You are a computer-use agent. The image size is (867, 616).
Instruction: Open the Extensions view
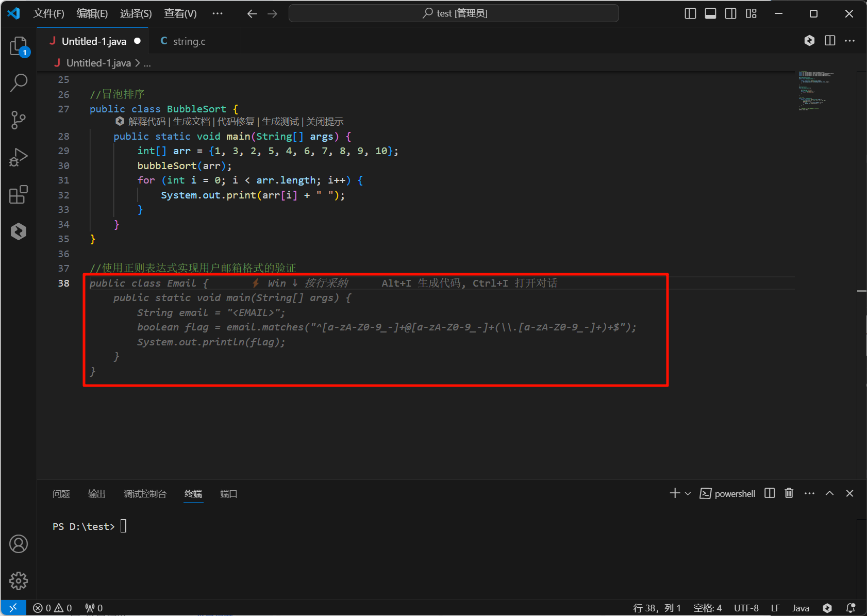tap(19, 194)
